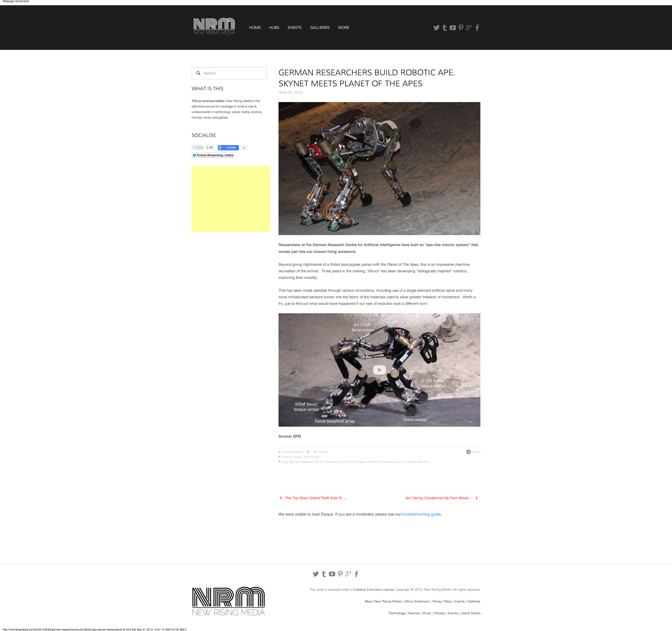The image size is (672, 631).
Task: Open Google Plus icon in the footer
Action: tap(348, 574)
